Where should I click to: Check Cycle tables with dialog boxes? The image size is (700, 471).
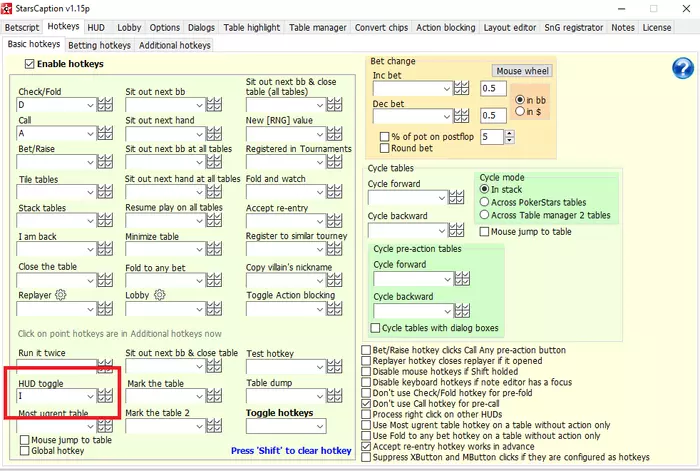point(375,328)
